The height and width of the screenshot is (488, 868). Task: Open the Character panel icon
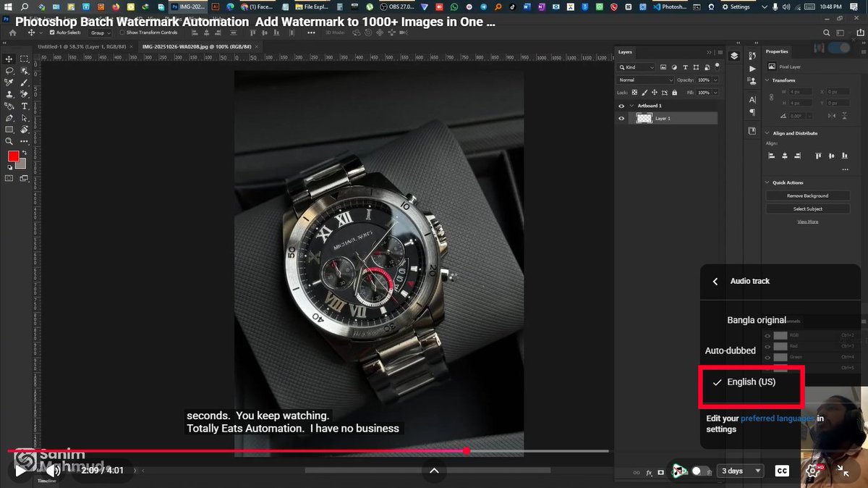752,99
